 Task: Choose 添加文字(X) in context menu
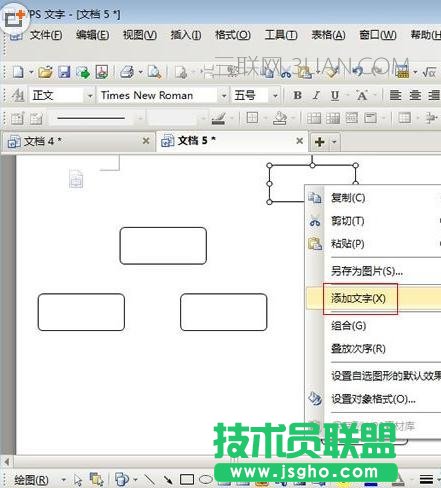(373, 298)
